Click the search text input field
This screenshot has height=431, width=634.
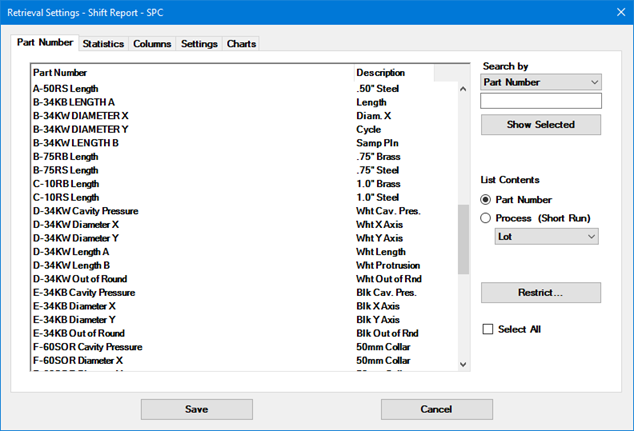click(x=540, y=101)
